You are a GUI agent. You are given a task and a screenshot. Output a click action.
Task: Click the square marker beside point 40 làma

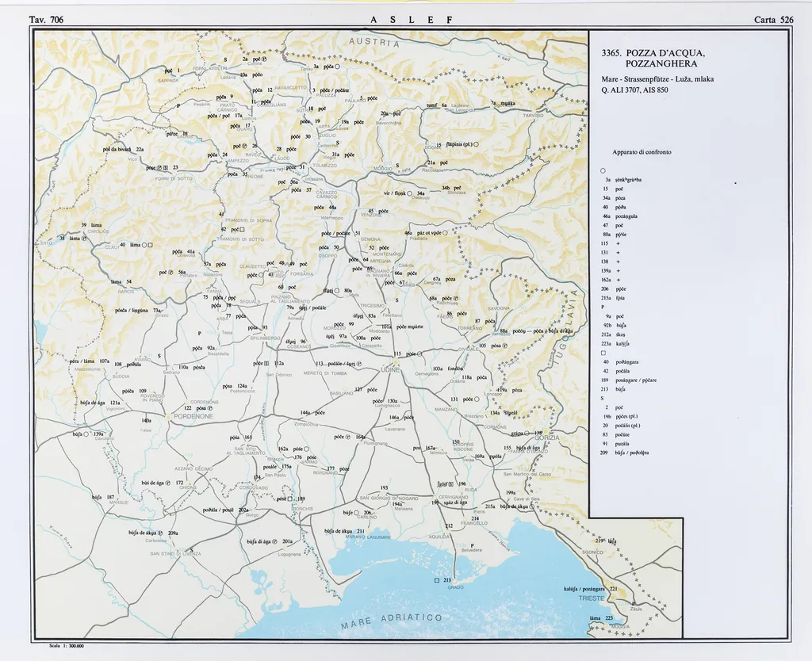point(149,245)
